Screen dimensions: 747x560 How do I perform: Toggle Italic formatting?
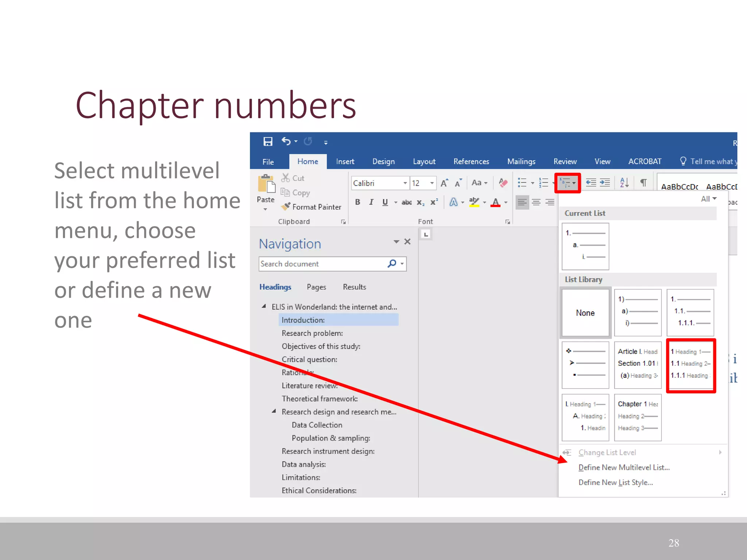[371, 202]
